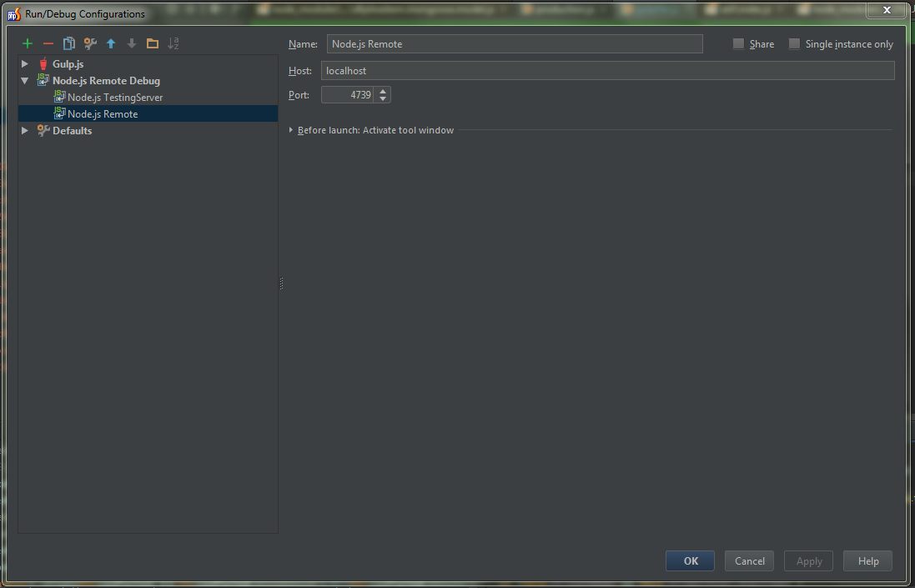915x588 pixels.
Task: Create new folder with the folder icon
Action: click(153, 43)
